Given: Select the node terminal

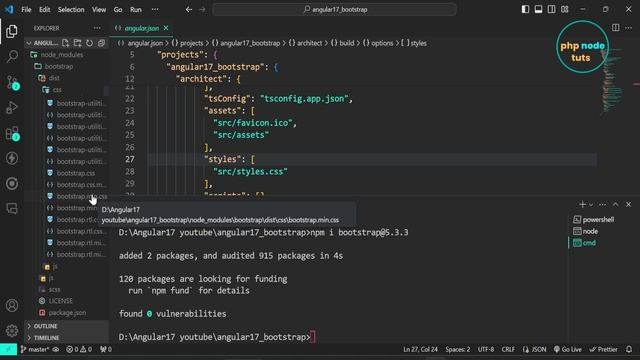Looking at the screenshot, I should (586, 231).
